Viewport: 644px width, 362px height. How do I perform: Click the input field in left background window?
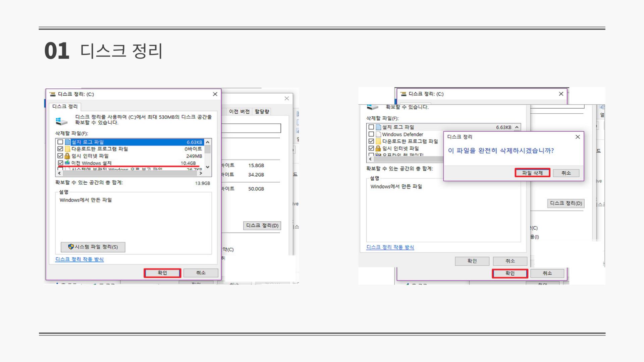[x=251, y=128]
